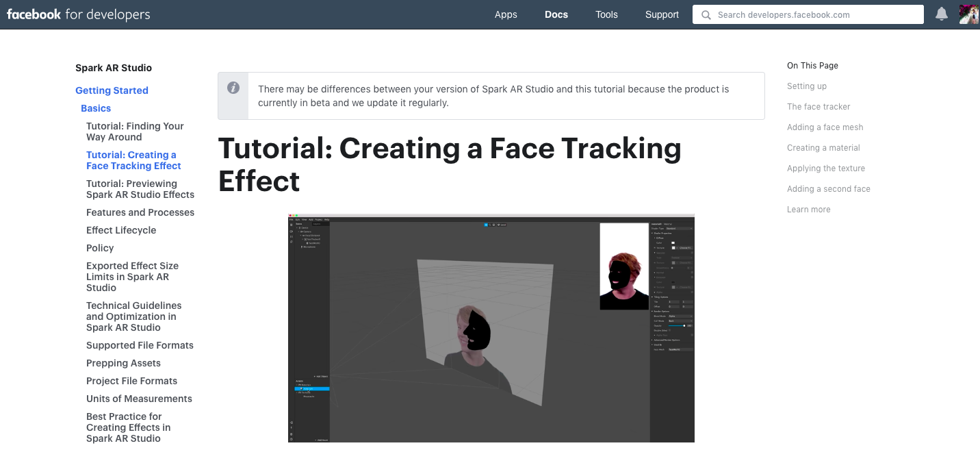Click the beta notice text about Spark AR Studio

[493, 96]
